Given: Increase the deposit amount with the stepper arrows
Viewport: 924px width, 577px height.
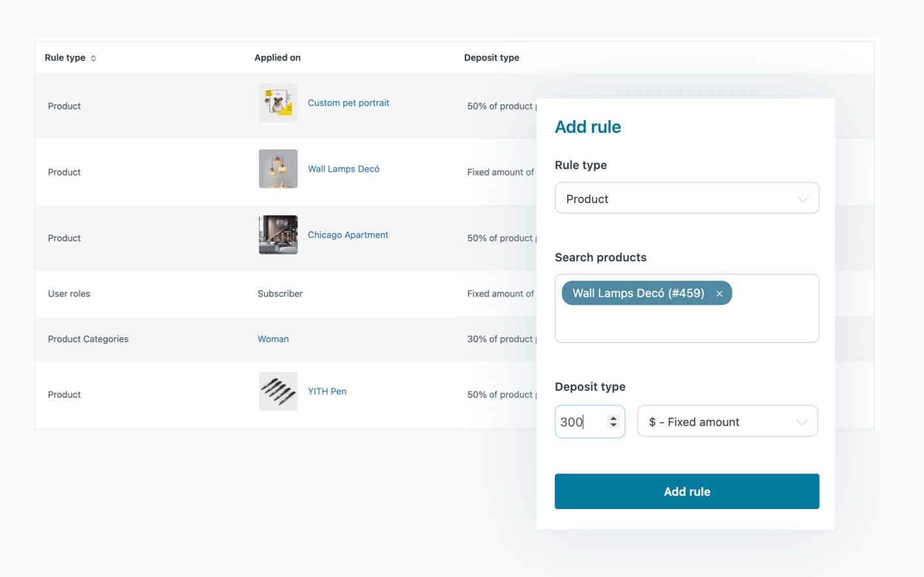Looking at the screenshot, I should 613,418.
